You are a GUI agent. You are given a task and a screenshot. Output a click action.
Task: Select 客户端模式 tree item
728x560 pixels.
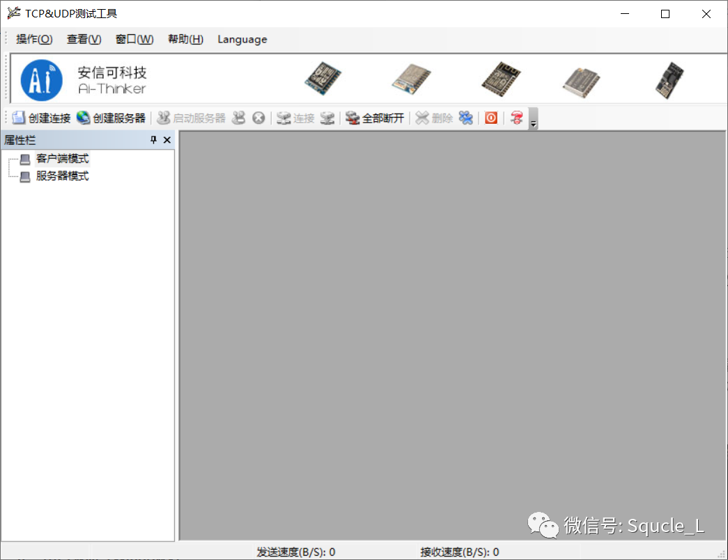[63, 159]
